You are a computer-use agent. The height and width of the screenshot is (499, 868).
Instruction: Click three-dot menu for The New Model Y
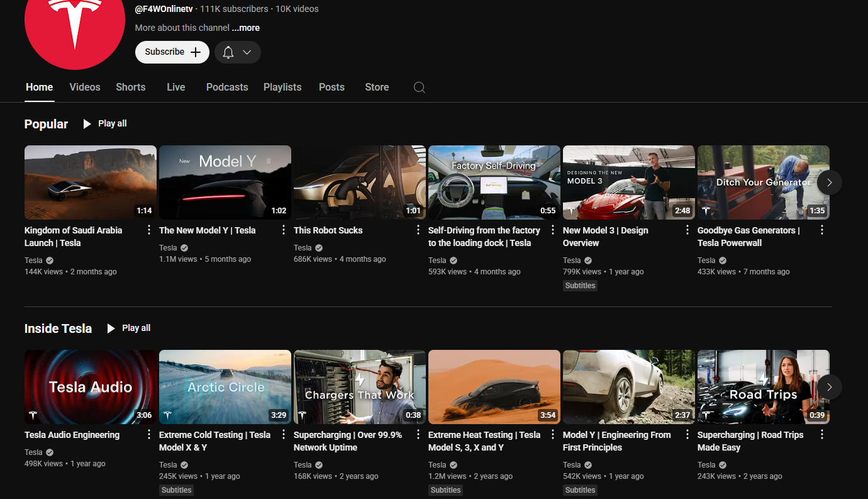[x=284, y=230]
